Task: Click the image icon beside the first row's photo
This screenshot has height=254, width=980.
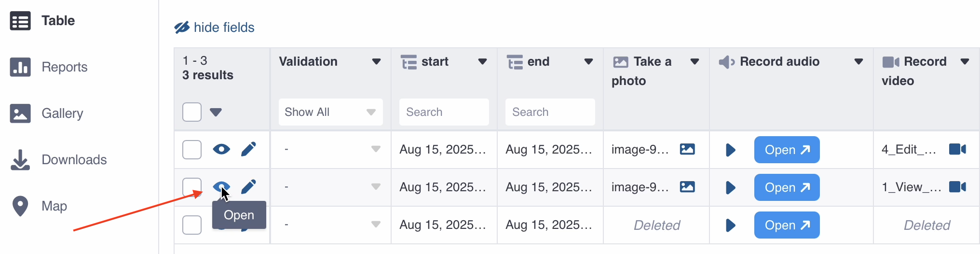Action: 687,149
